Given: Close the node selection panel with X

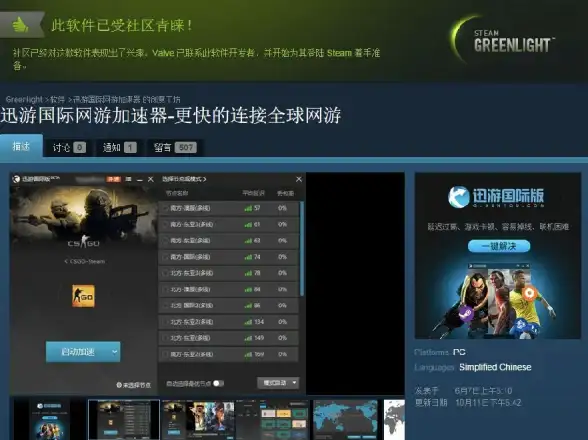Looking at the screenshot, I should coord(299,179).
